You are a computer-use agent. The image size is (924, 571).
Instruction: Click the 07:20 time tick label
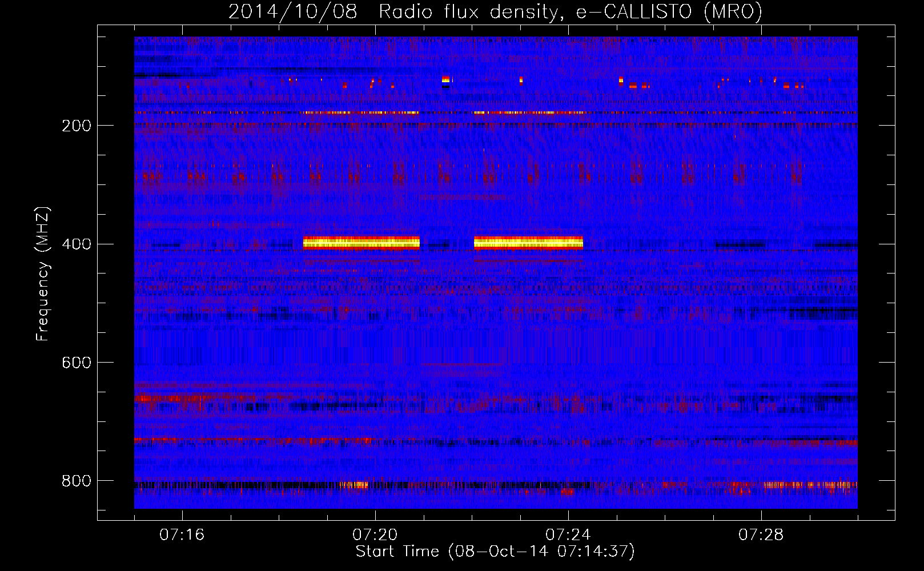pos(375,535)
